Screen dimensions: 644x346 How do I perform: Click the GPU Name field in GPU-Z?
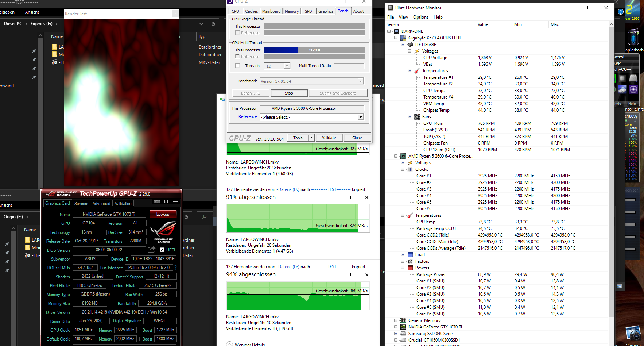click(109, 214)
